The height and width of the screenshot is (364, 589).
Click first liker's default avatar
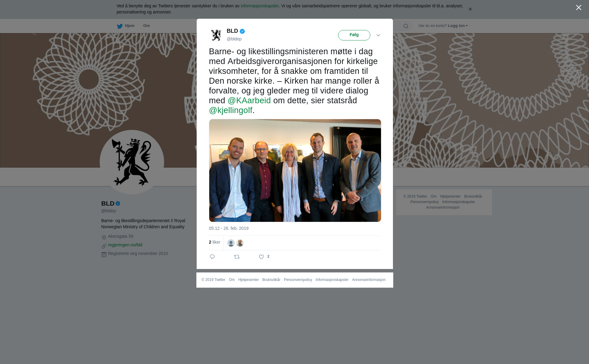(231, 243)
